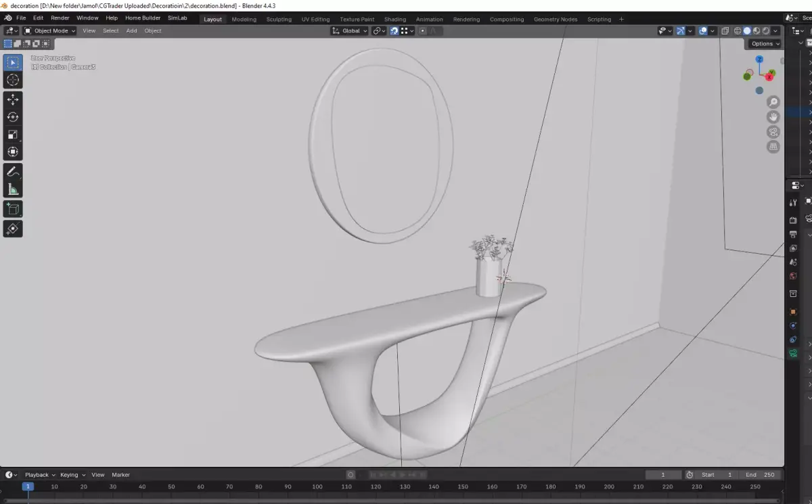Open viewport Add menu
This screenshot has height=504, width=812.
131,30
